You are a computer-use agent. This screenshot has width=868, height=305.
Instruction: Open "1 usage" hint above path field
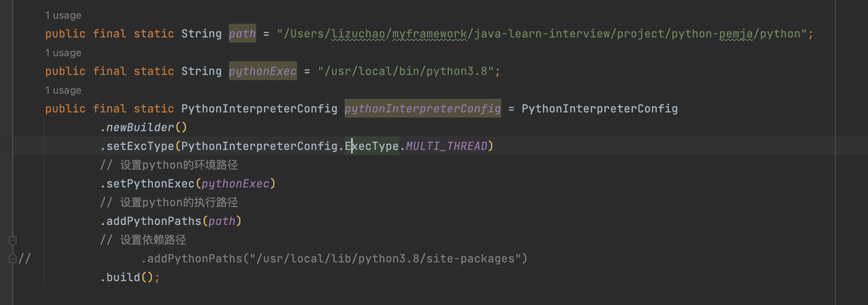point(63,15)
